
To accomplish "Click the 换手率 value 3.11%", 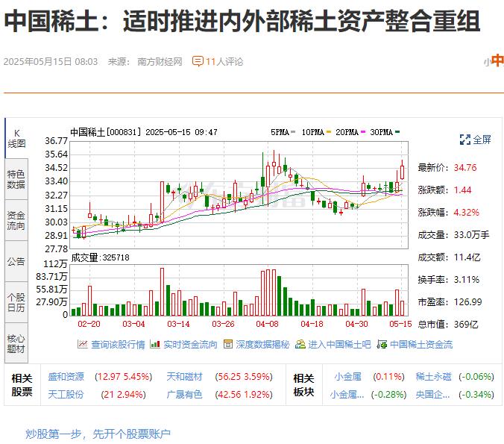I will coord(467,280).
